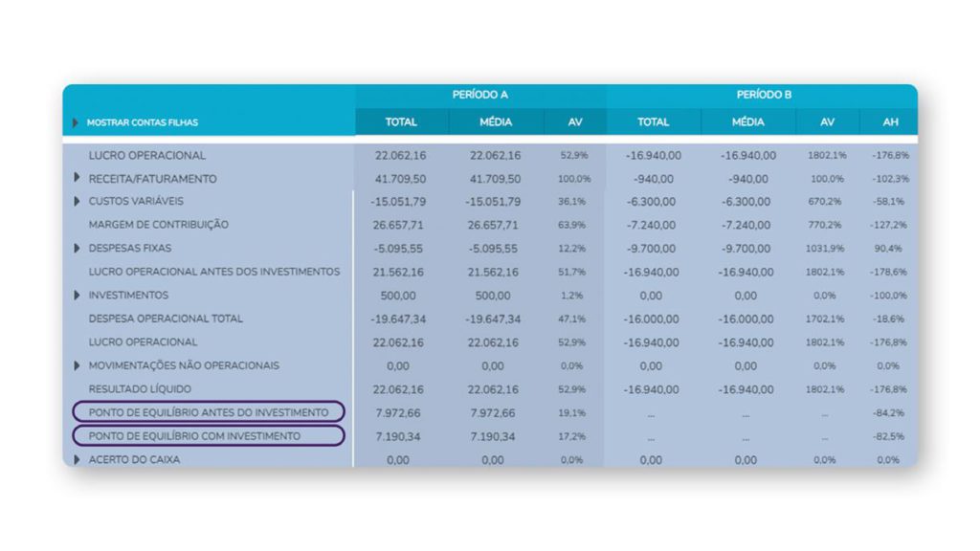Click Período A total 21.562,16 value
980x551 pixels.
(x=398, y=273)
